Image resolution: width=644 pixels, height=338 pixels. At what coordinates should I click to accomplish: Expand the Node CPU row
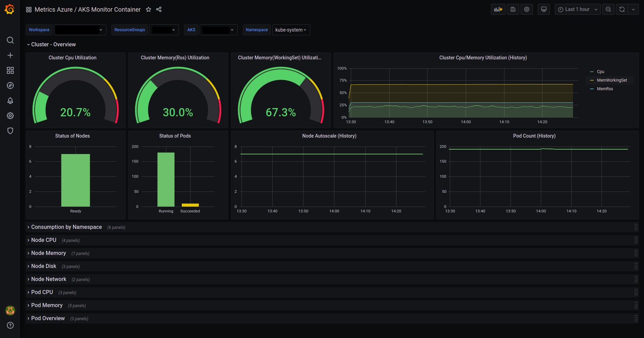pyautogui.click(x=44, y=240)
